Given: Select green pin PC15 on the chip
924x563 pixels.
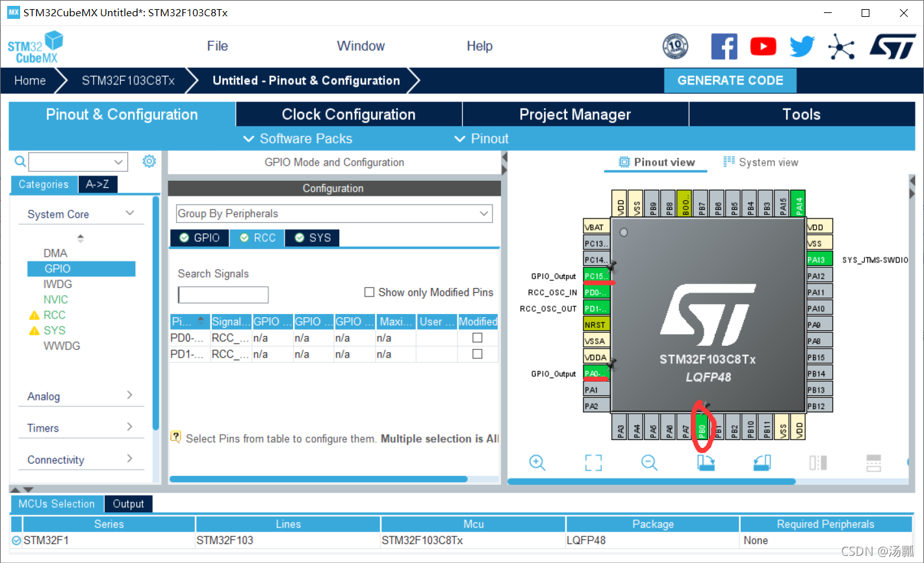Looking at the screenshot, I should (x=597, y=276).
